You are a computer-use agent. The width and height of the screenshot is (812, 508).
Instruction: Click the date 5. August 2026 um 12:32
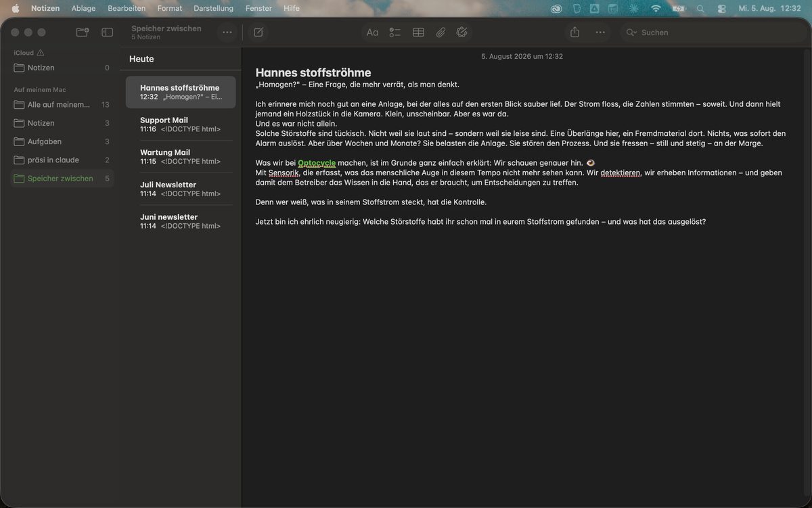[x=522, y=57]
